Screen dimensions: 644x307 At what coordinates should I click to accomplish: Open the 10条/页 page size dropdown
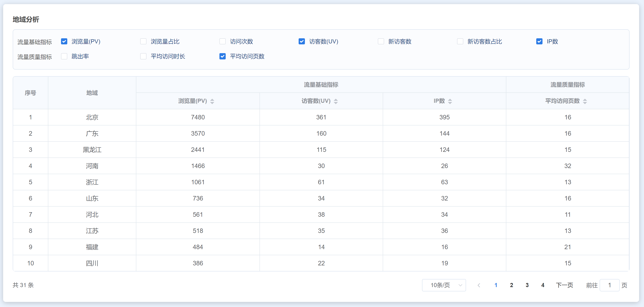click(x=444, y=285)
